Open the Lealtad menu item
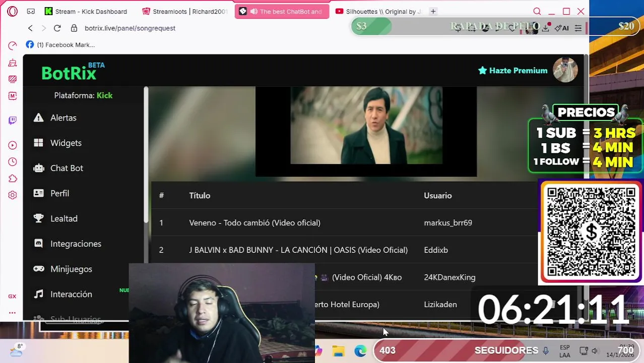 pyautogui.click(x=64, y=218)
